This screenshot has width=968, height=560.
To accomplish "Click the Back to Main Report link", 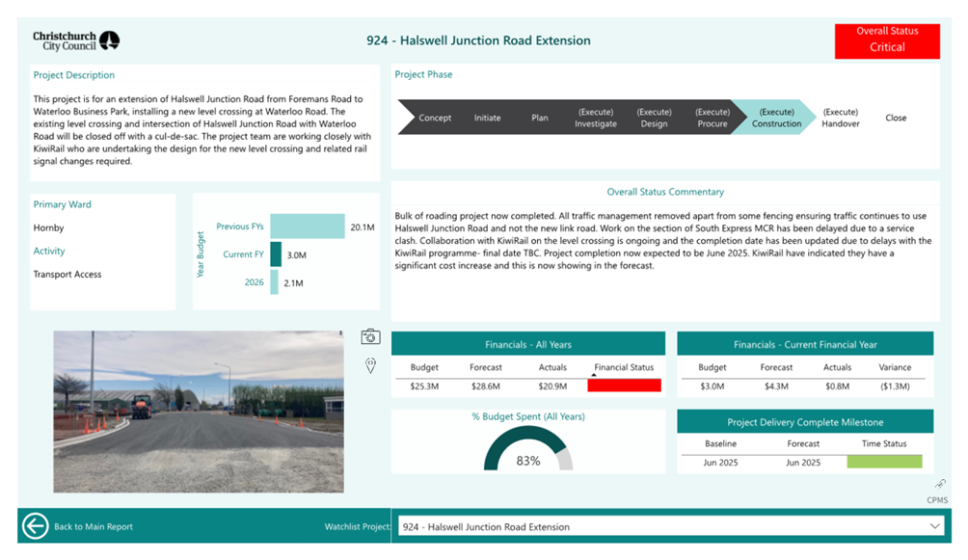I will click(x=94, y=527).
